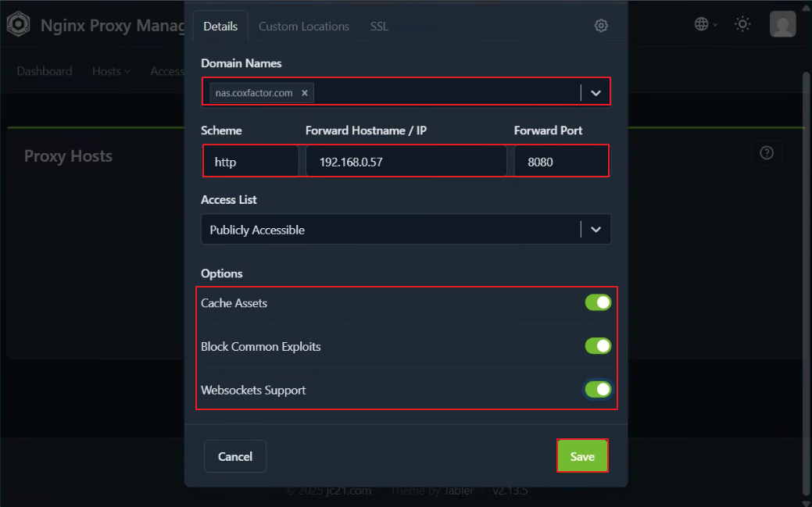Switch to the Custom Locations tab
This screenshot has width=812, height=507.
[x=304, y=27]
